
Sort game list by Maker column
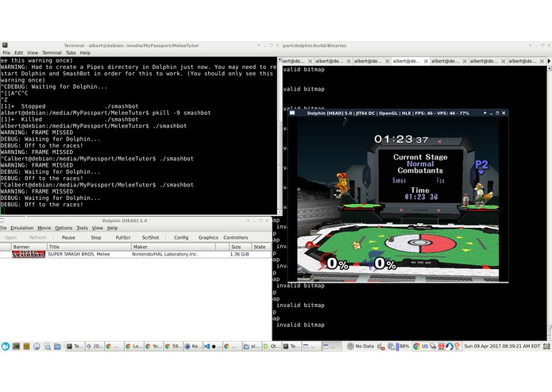pos(173,247)
